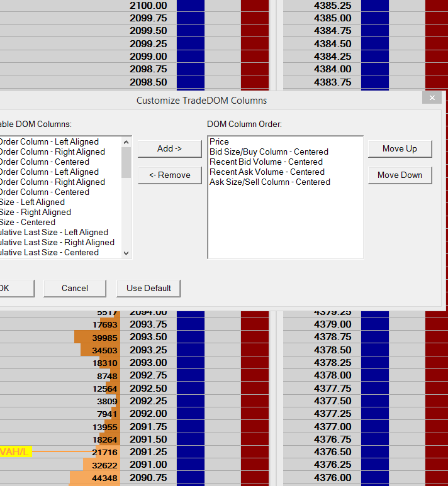Click volume value 17693 in profile

tap(105, 325)
